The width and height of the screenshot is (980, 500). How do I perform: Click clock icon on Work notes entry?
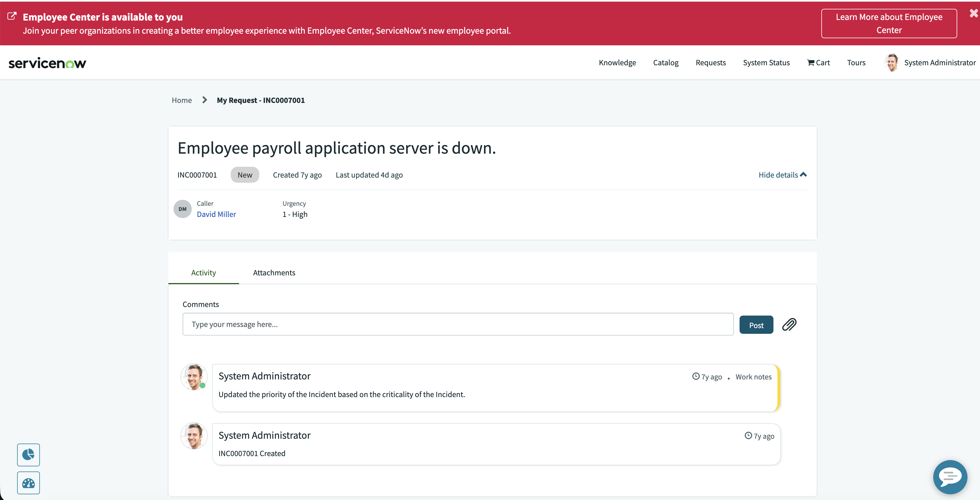point(695,376)
